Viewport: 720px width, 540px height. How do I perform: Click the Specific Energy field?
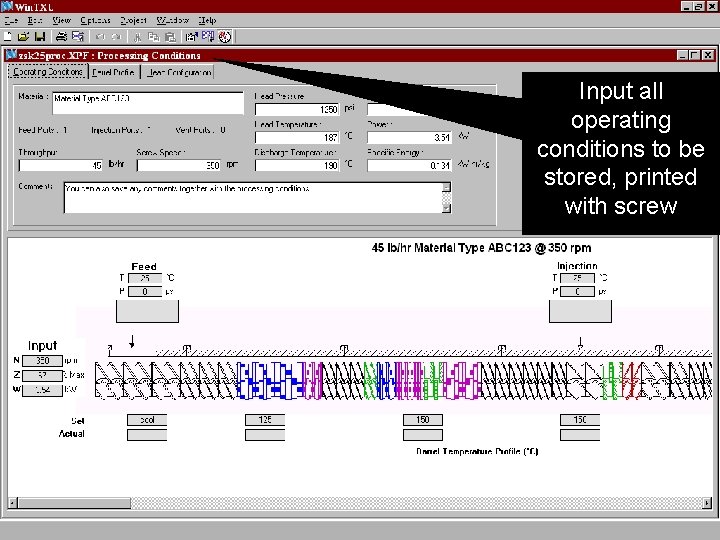point(409,165)
